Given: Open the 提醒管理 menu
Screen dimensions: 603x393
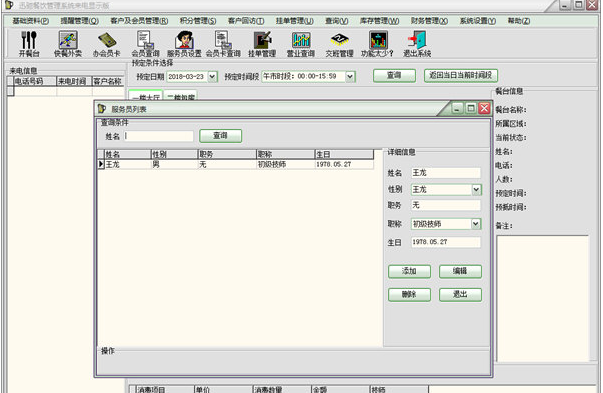Looking at the screenshot, I should (79, 21).
